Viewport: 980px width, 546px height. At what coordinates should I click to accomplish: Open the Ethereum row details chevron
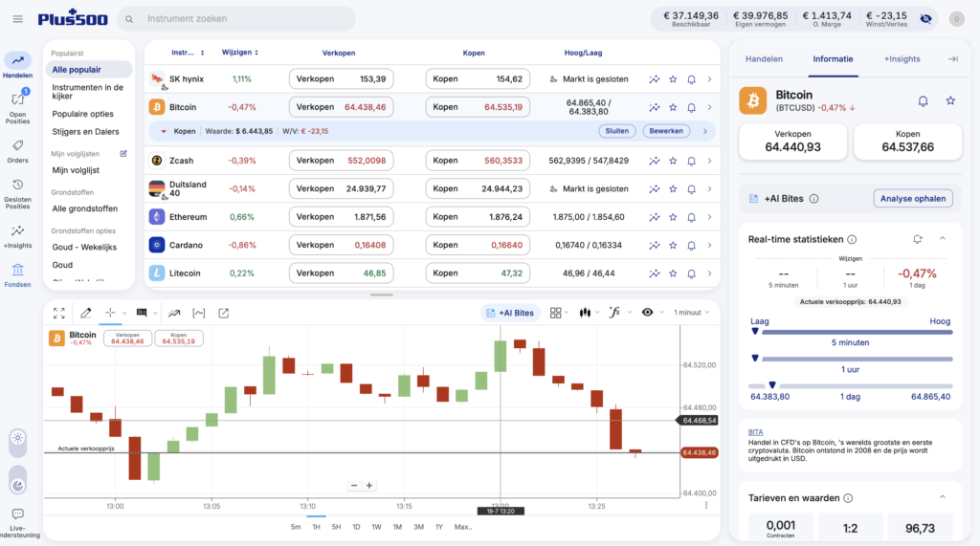pos(709,217)
